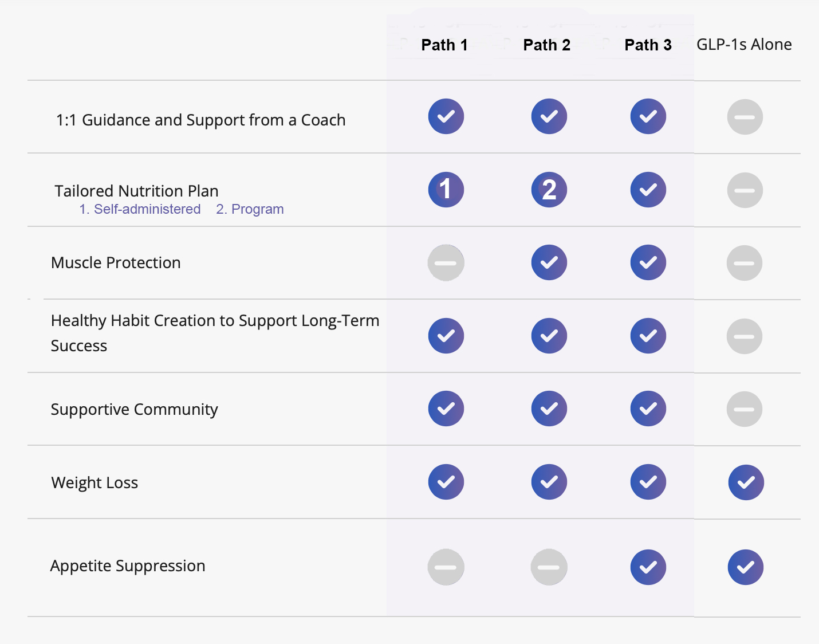The image size is (819, 644).
Task: Click GLP-1s Alone dash for Supportive Community
Action: 745,409
